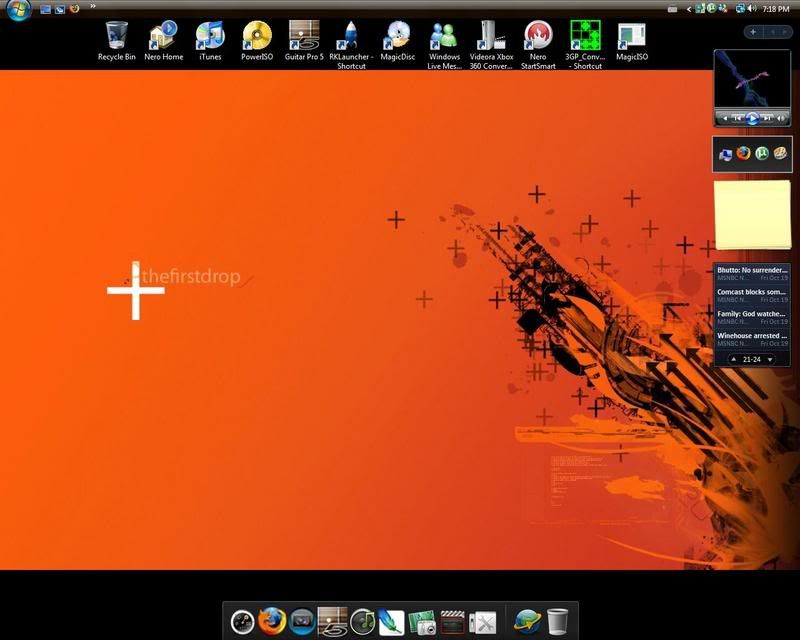Show next headlines in feed gadget

point(770,359)
